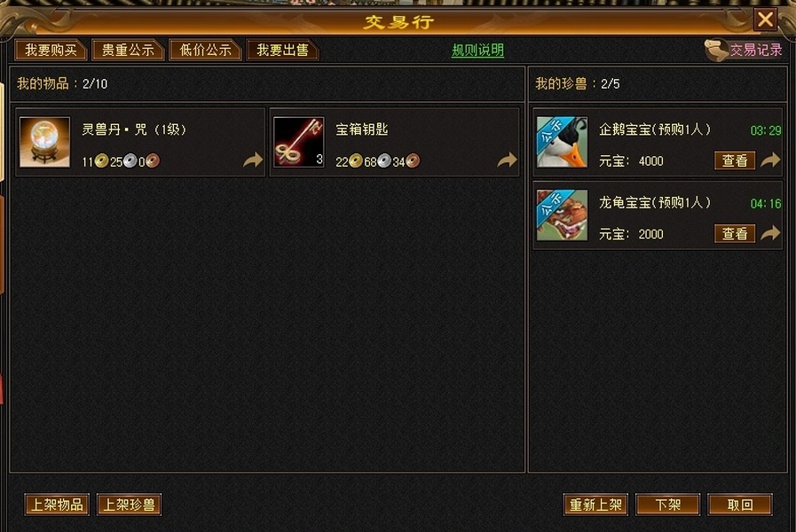
Task: Click the 企鹅宝宝 penguin pet portrait
Action: pyautogui.click(x=562, y=142)
